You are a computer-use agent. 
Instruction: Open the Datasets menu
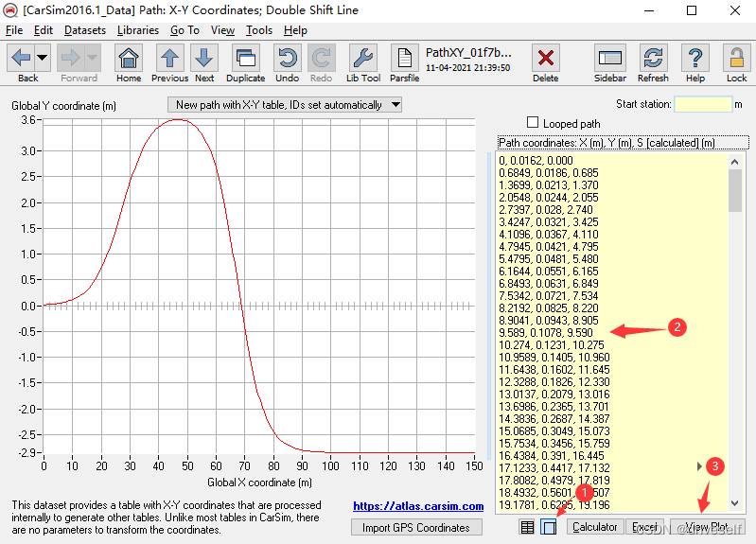point(85,30)
